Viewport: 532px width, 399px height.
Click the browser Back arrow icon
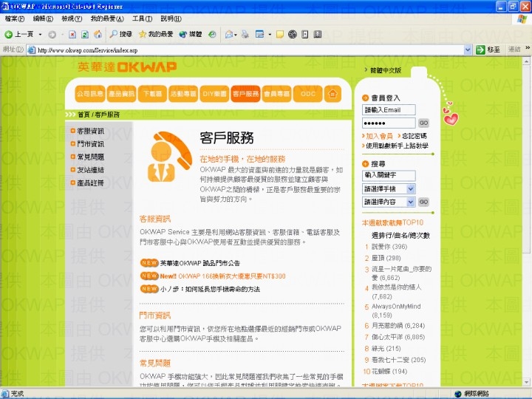(x=8, y=34)
